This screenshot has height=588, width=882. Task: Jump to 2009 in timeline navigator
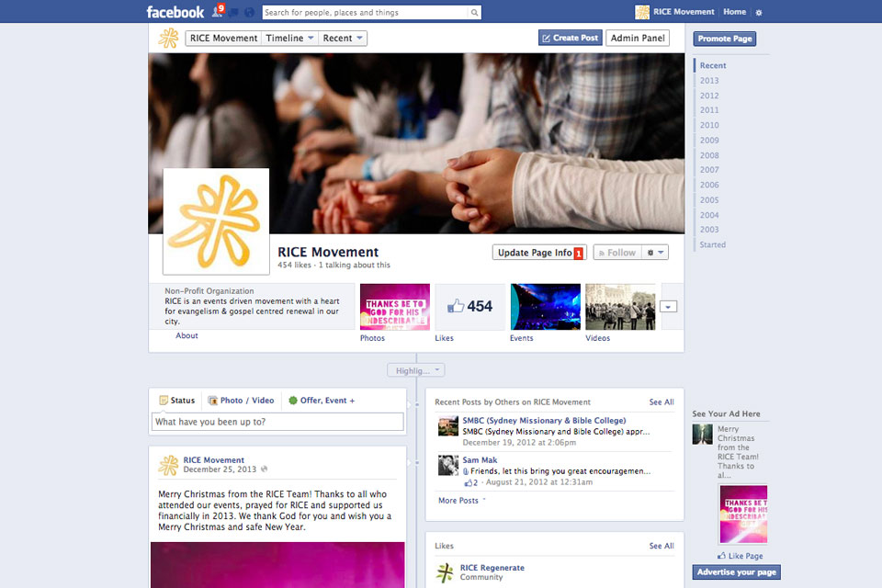click(x=709, y=140)
